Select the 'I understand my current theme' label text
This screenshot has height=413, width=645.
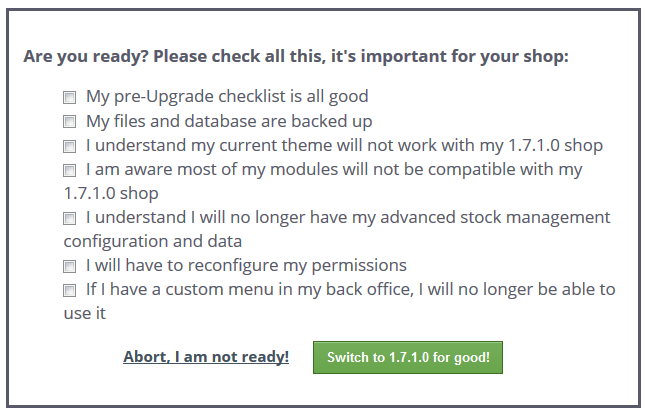(345, 145)
